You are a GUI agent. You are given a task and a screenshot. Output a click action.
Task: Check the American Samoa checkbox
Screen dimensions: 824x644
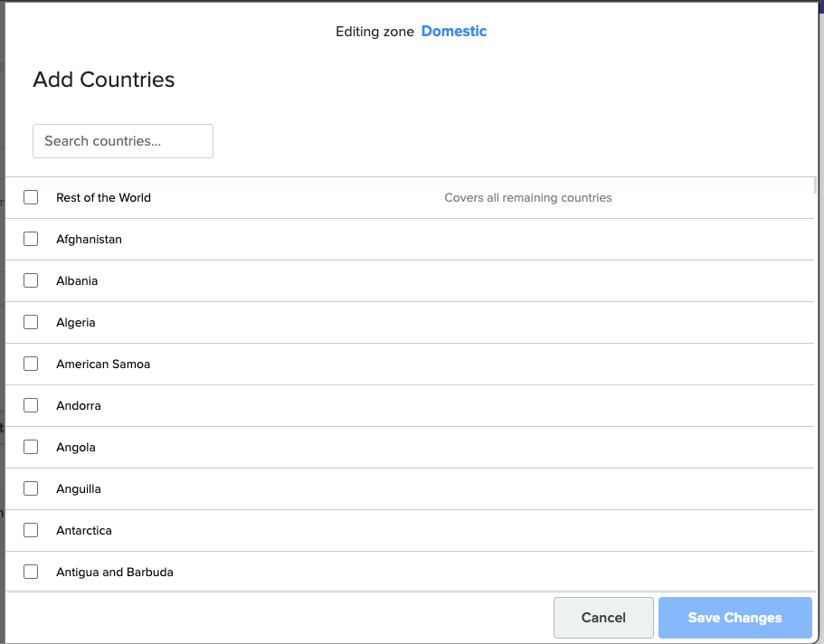31,364
